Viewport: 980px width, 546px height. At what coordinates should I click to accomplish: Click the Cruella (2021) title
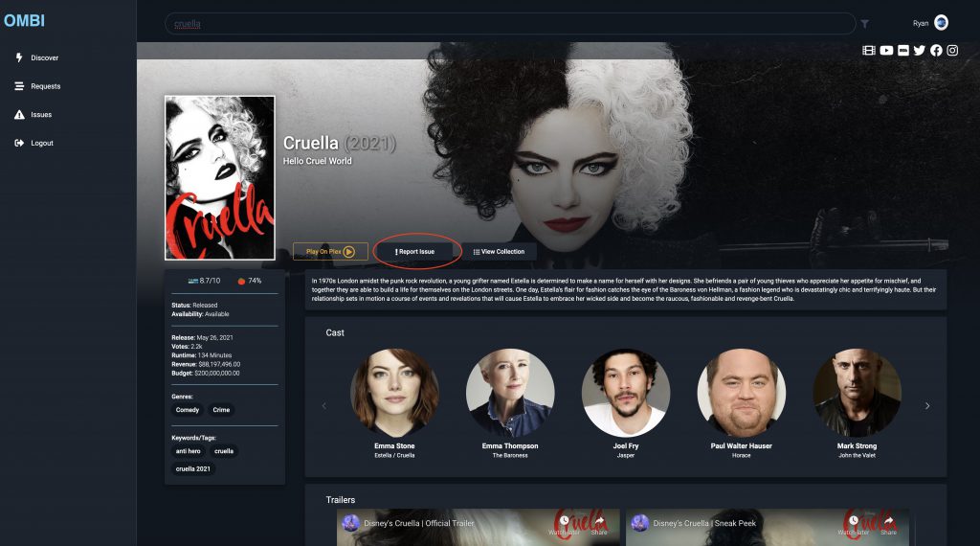340,144
